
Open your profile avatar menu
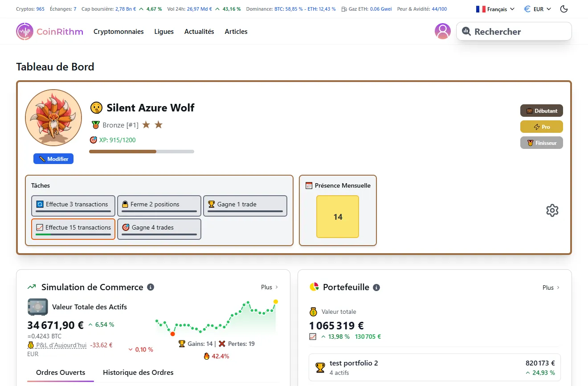(x=442, y=31)
